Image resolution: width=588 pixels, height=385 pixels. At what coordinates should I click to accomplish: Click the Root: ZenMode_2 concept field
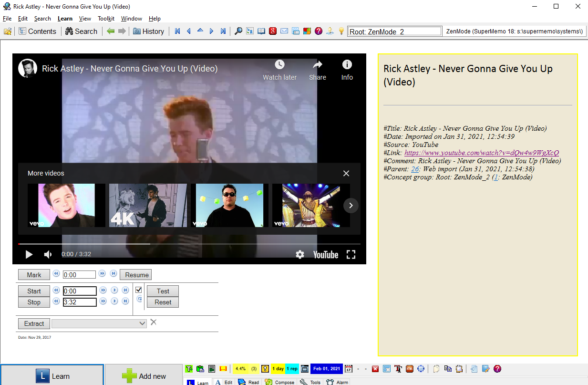click(394, 31)
